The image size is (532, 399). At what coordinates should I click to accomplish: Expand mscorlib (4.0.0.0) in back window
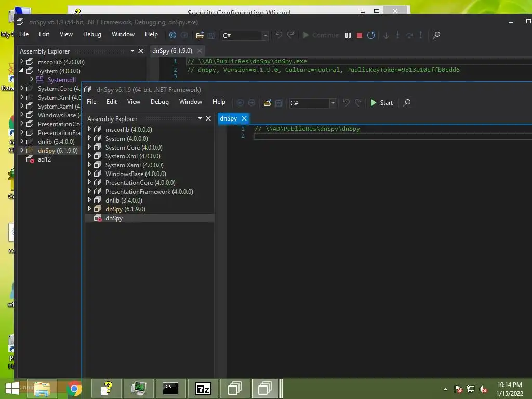pyautogui.click(x=22, y=62)
